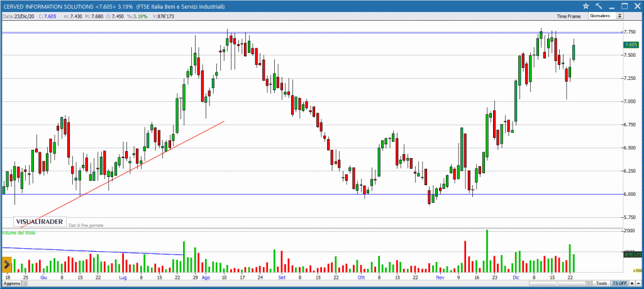Viewport: 644px width, 289px height.
Task: Click the 'Dic' month label on time axis
Action: 516,278
